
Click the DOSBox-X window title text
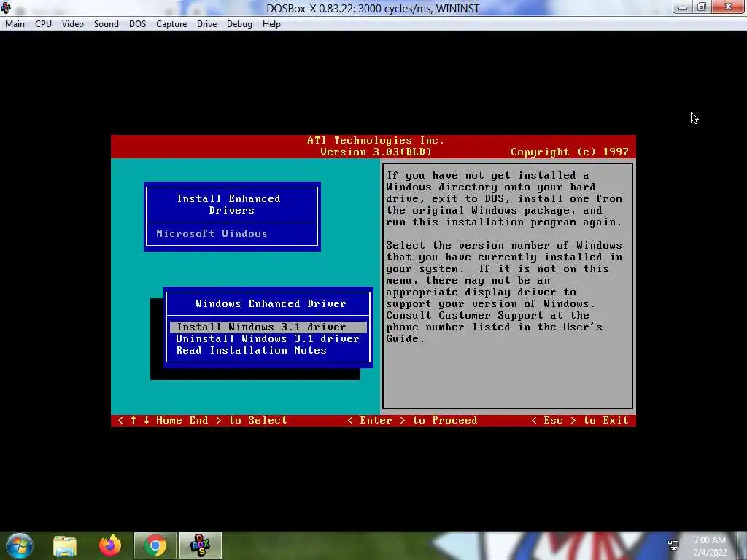(373, 9)
